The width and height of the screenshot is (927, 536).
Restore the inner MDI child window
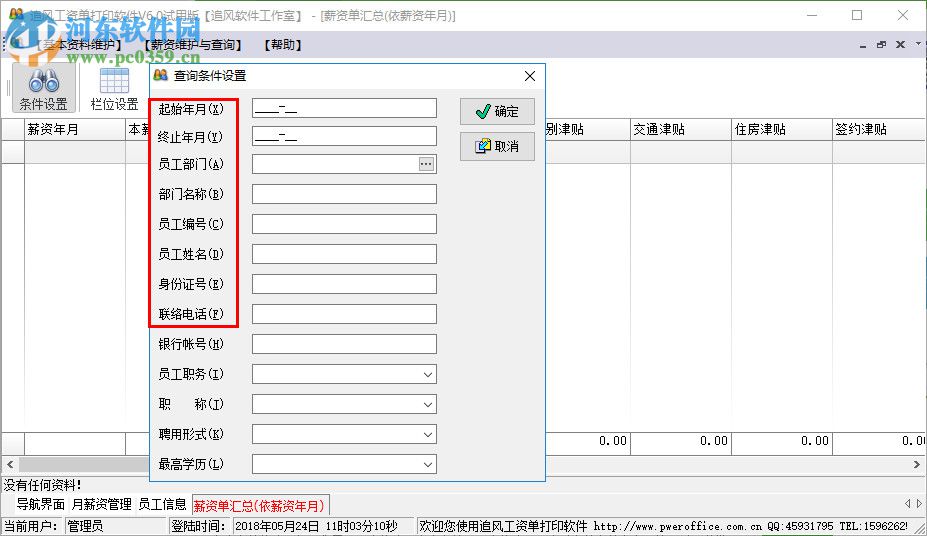[881, 45]
